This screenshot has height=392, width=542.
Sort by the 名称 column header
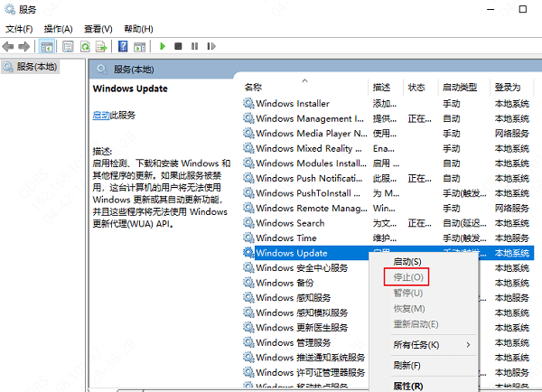click(254, 88)
